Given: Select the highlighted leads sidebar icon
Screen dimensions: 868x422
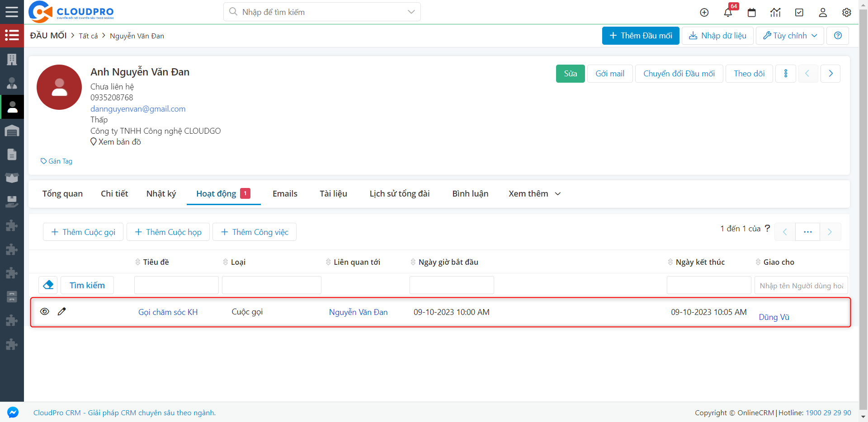Looking at the screenshot, I should click(x=12, y=107).
